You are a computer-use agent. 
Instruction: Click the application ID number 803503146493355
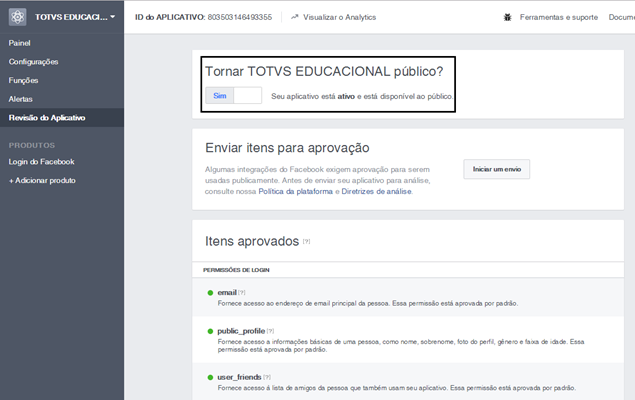[240, 17]
